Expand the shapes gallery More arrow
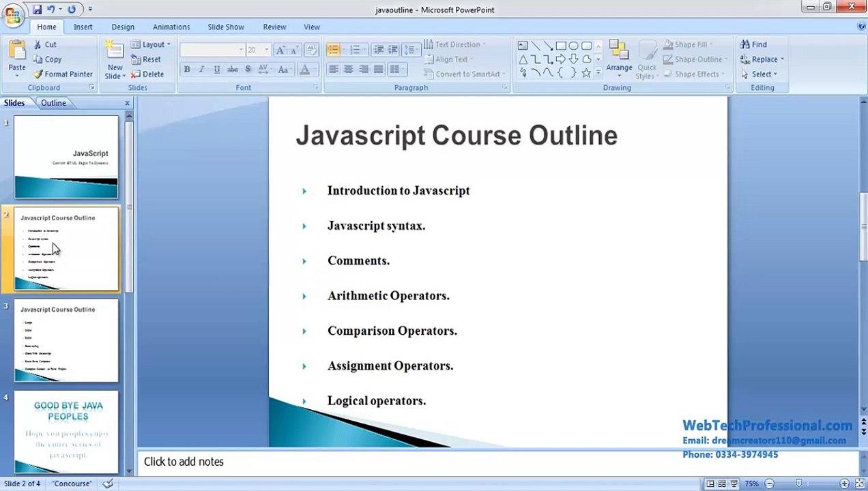Viewport: 868px width, 491px height. click(598, 72)
